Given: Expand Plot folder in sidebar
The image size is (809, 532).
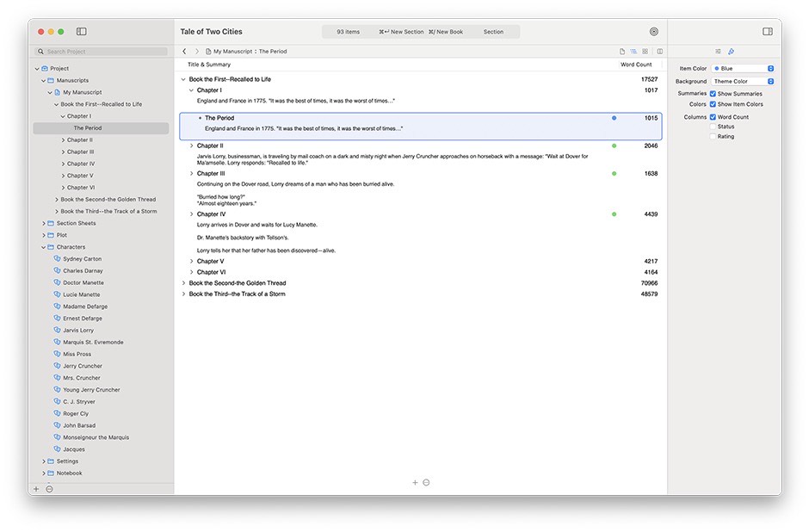Looking at the screenshot, I should click(44, 235).
